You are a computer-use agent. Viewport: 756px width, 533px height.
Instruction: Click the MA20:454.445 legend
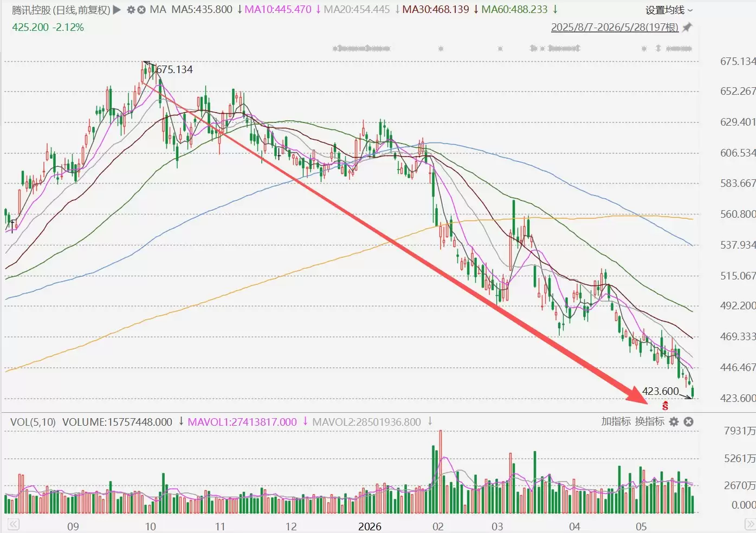pos(357,10)
